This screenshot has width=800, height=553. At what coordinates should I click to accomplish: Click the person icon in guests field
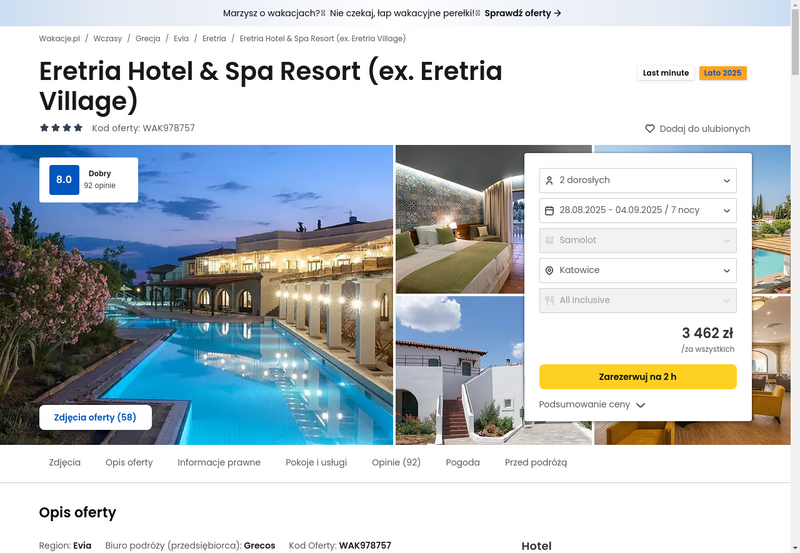(x=549, y=181)
